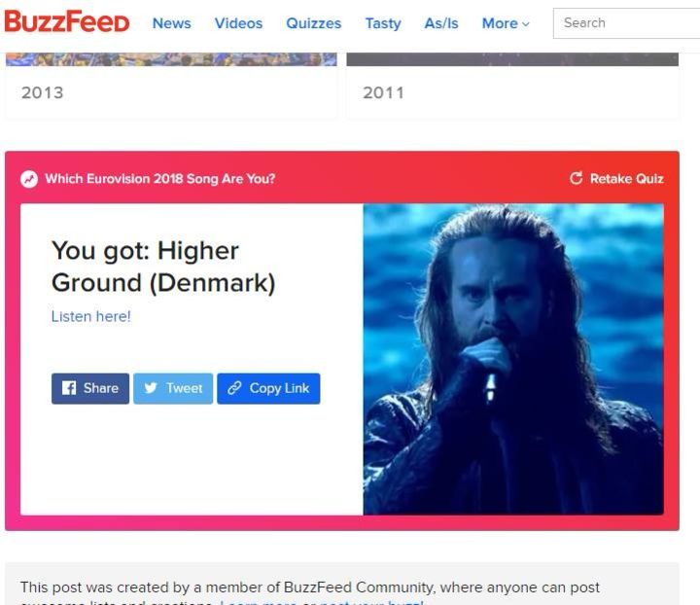Select the 2011 answer card

[x=512, y=86]
